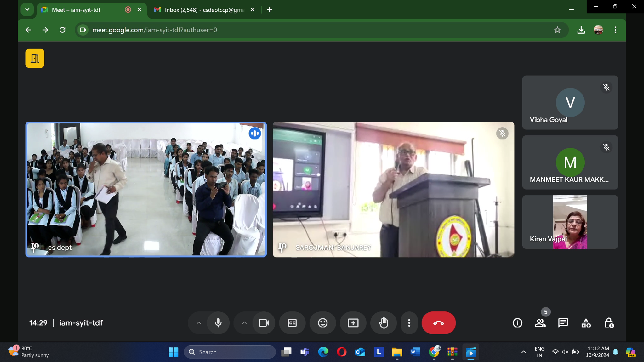Click the Present now screen share button
Image resolution: width=644 pixels, height=362 pixels.
coord(353,323)
